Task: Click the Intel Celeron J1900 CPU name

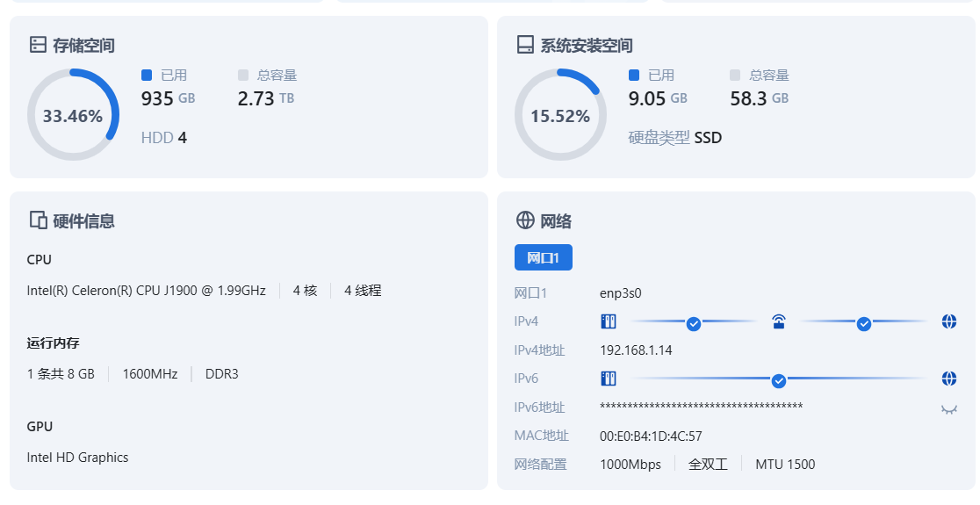Action: [147, 291]
